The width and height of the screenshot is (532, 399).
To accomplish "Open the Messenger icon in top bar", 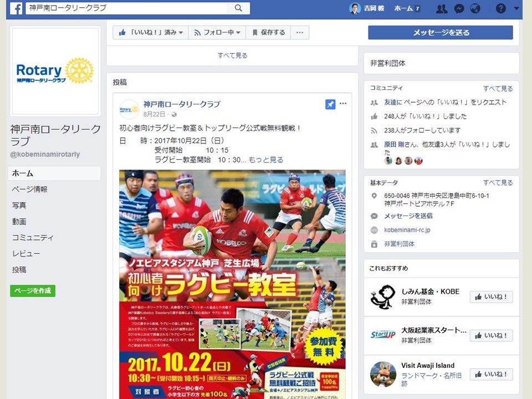I will tap(459, 8).
